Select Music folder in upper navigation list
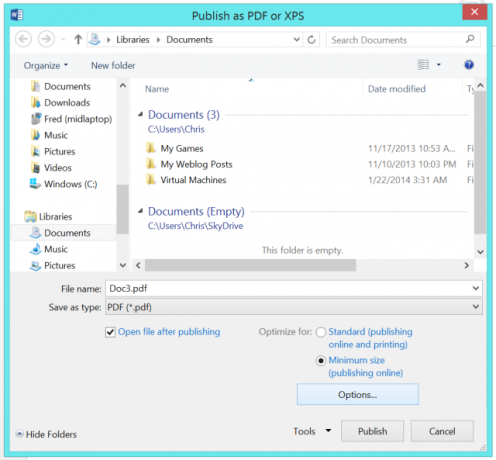 coord(56,135)
